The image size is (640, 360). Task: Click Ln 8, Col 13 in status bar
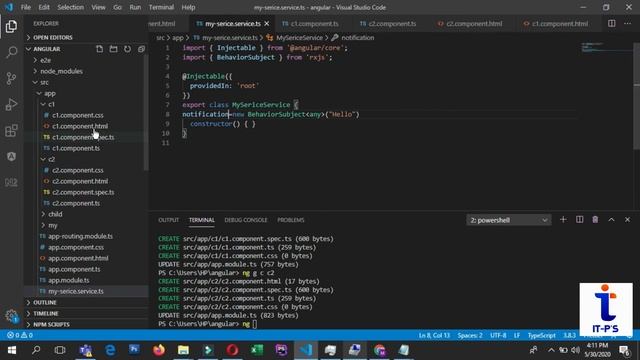[434, 335]
